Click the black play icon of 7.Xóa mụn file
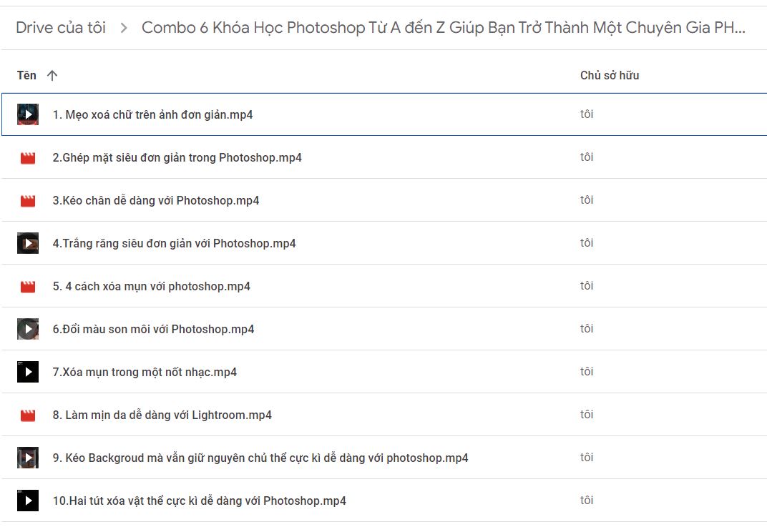767x532 pixels. point(28,372)
